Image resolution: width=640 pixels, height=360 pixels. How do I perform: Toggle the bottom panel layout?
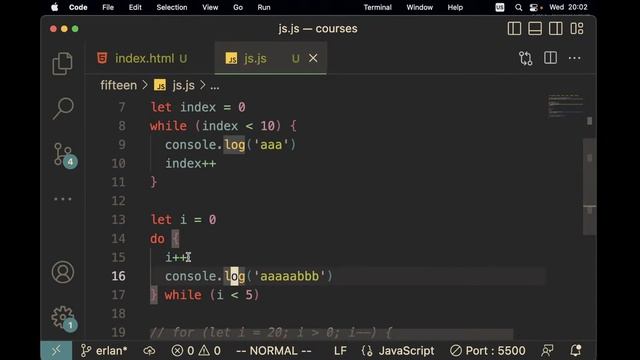[535, 29]
